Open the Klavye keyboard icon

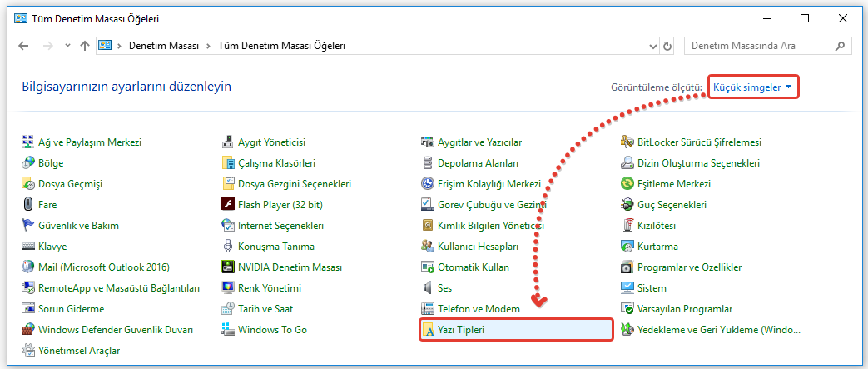coord(28,247)
